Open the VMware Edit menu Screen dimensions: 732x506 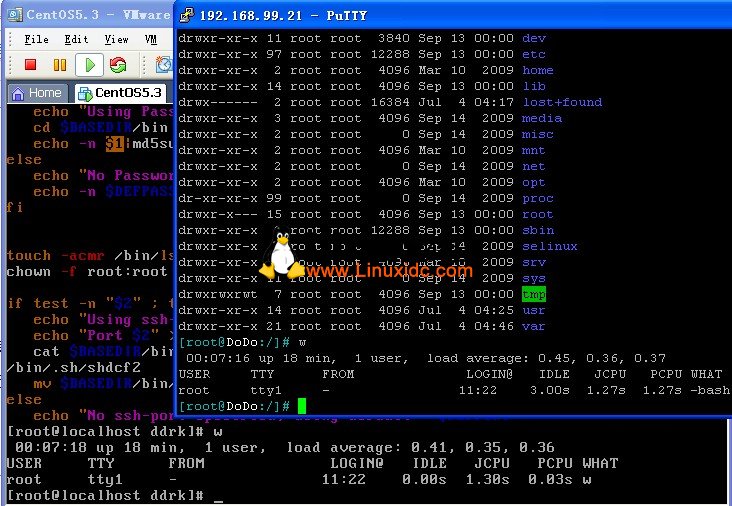(x=76, y=39)
